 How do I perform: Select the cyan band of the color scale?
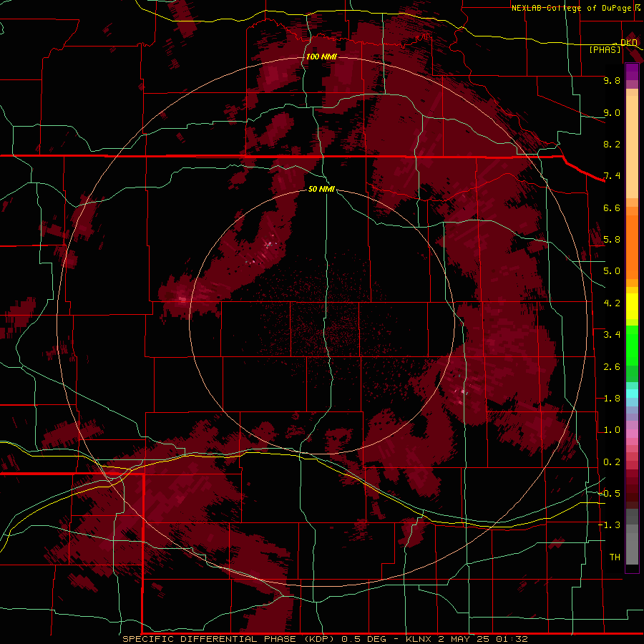(x=632, y=394)
